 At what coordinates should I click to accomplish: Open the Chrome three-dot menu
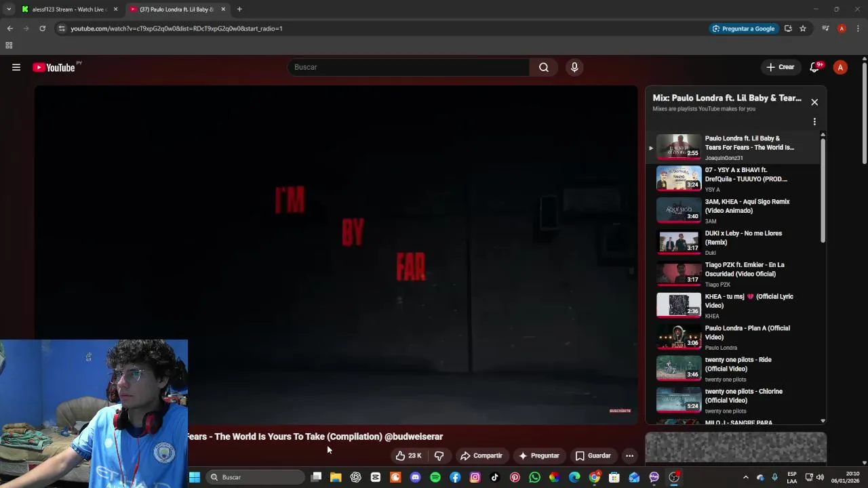tap(858, 28)
